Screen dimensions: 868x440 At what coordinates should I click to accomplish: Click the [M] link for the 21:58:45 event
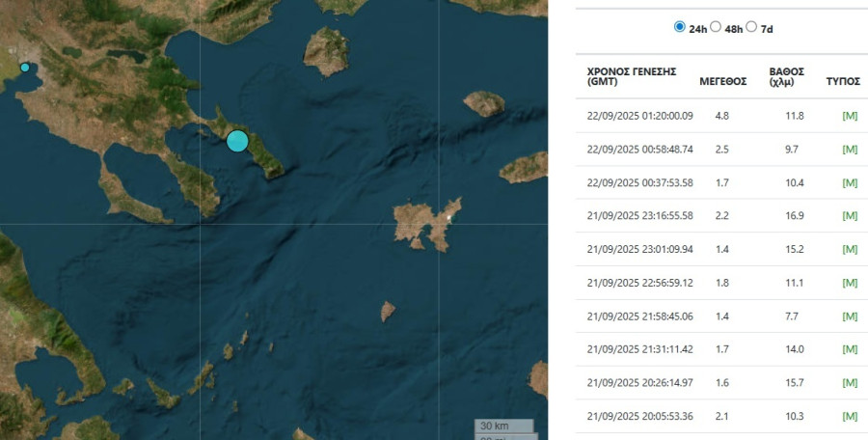click(x=850, y=316)
